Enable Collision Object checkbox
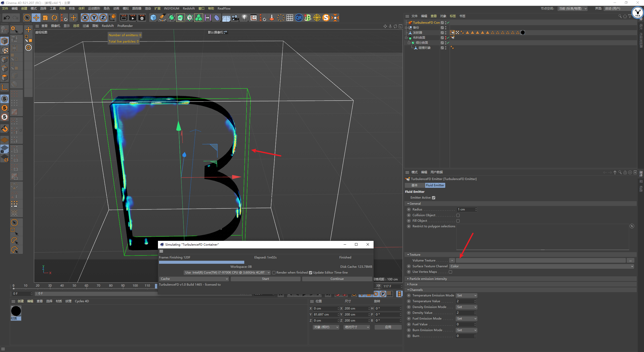Image resolution: width=644 pixels, height=352 pixels. (x=458, y=215)
